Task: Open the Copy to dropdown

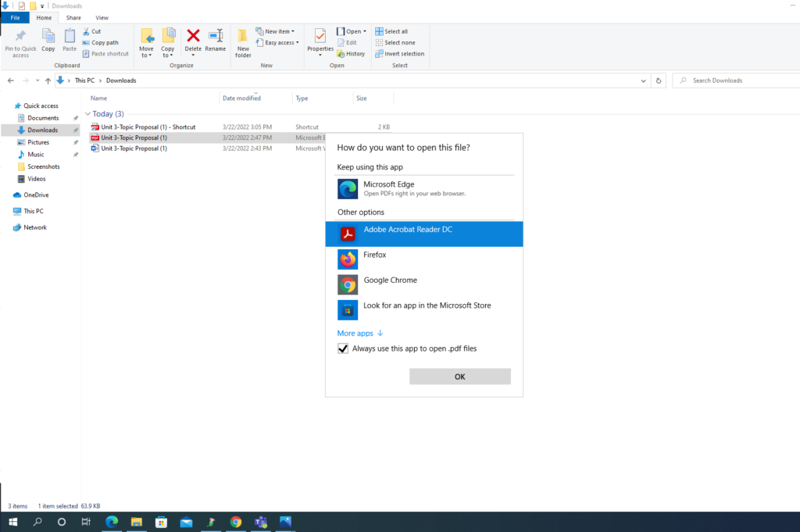Action: pyautogui.click(x=168, y=43)
